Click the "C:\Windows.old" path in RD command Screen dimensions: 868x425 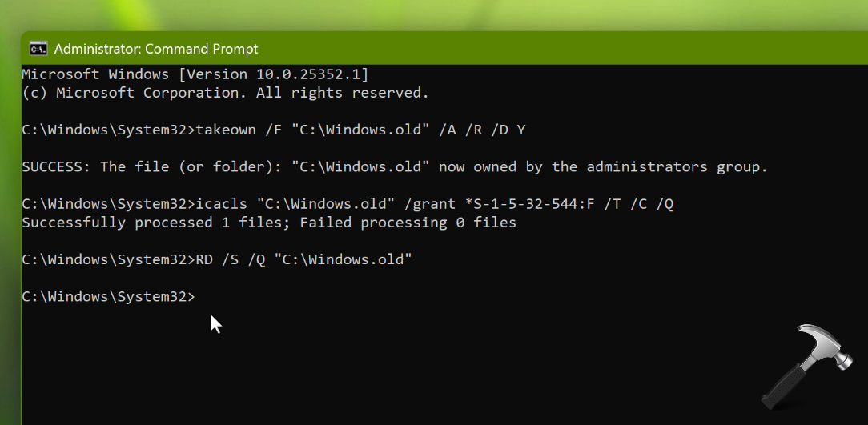[x=343, y=259]
